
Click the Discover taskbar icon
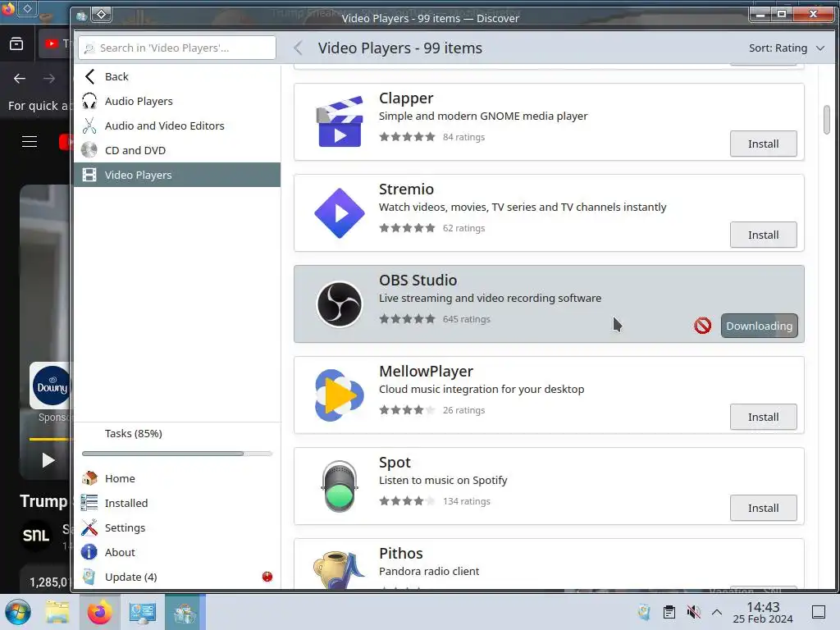pyautogui.click(x=185, y=612)
